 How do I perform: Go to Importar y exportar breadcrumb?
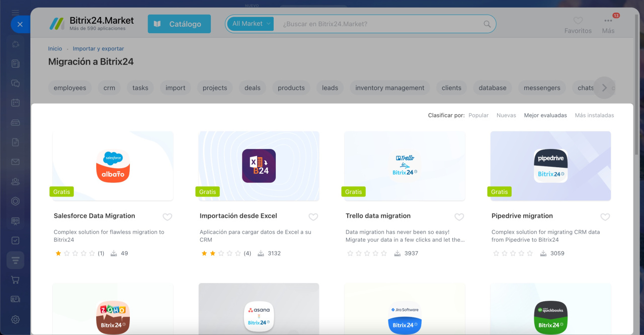pyautogui.click(x=98, y=49)
